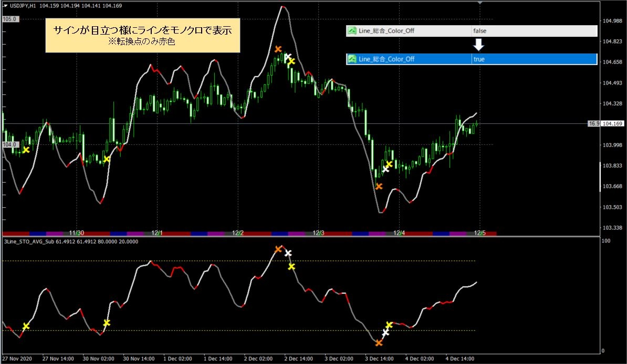Click the 0 scale value in the sub-window

(603, 351)
